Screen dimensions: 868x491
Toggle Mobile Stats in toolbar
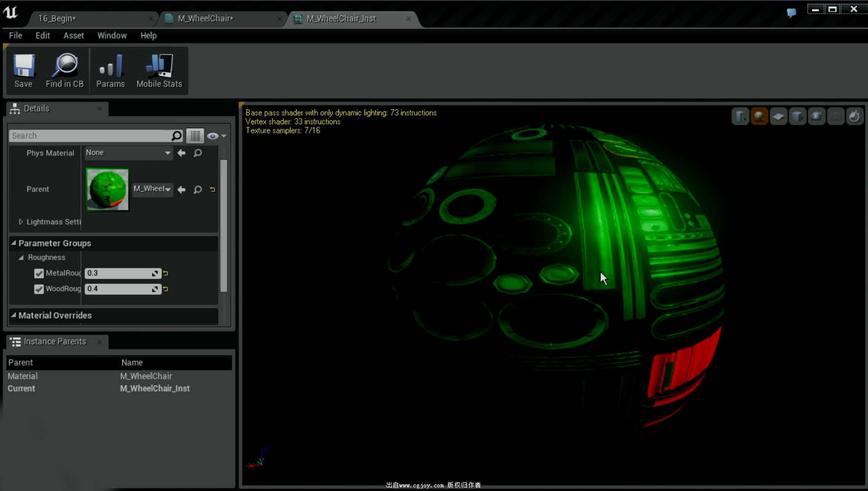159,71
